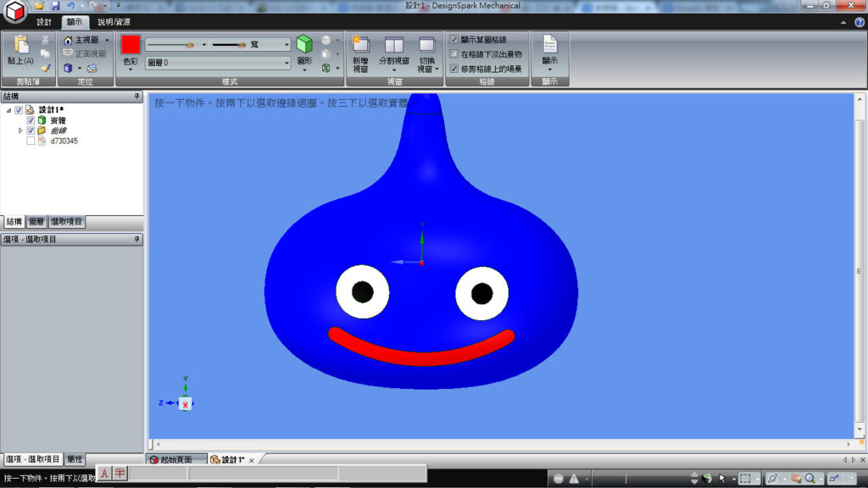Image resolution: width=868 pixels, height=488 pixels.
Task: Click the format painter brush icon
Action: (46, 68)
